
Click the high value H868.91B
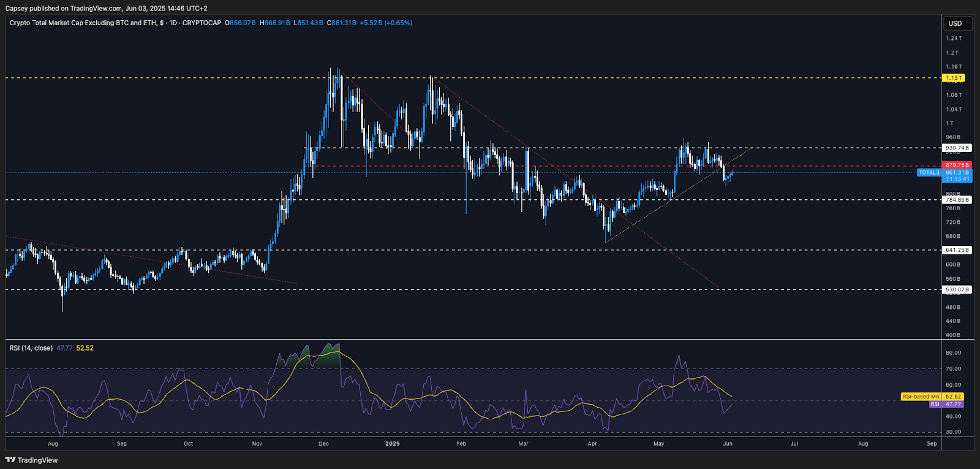(275, 23)
